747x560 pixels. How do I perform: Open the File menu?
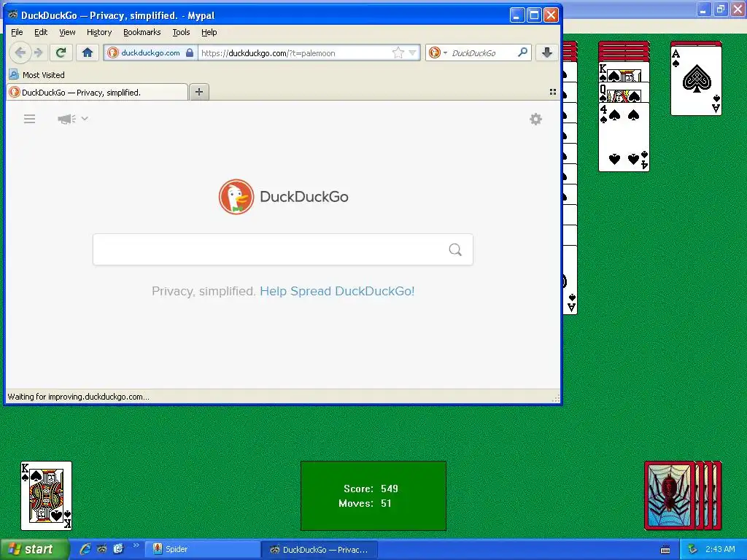tap(17, 32)
